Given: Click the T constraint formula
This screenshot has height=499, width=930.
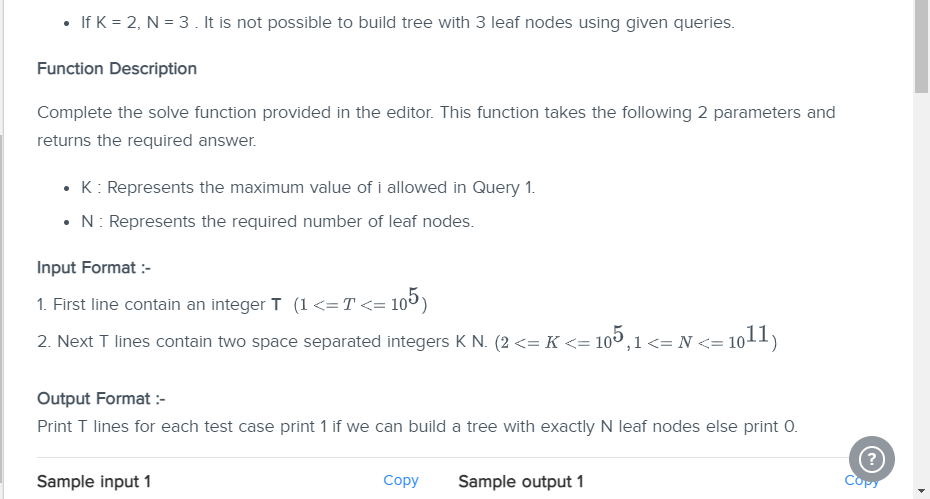Looking at the screenshot, I should [x=360, y=301].
